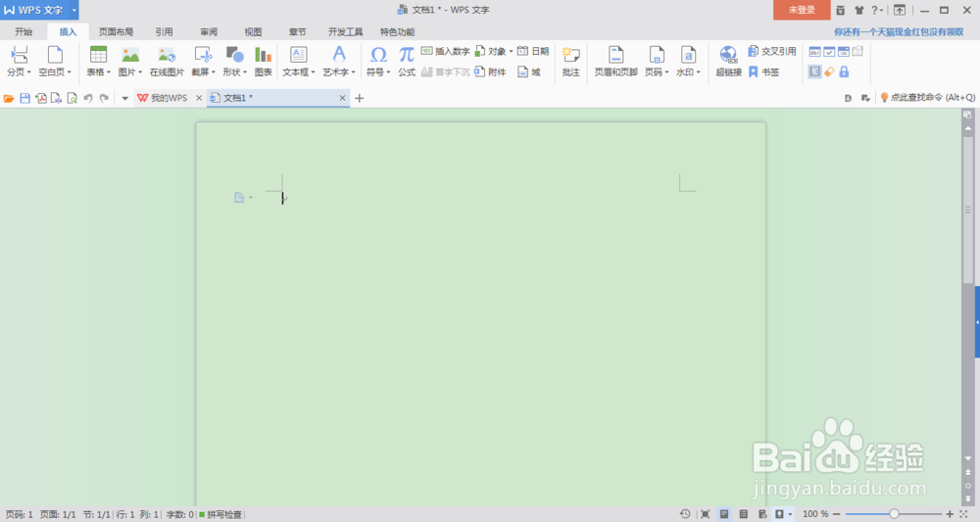
Task: Insert a 域 field
Action: (x=529, y=72)
